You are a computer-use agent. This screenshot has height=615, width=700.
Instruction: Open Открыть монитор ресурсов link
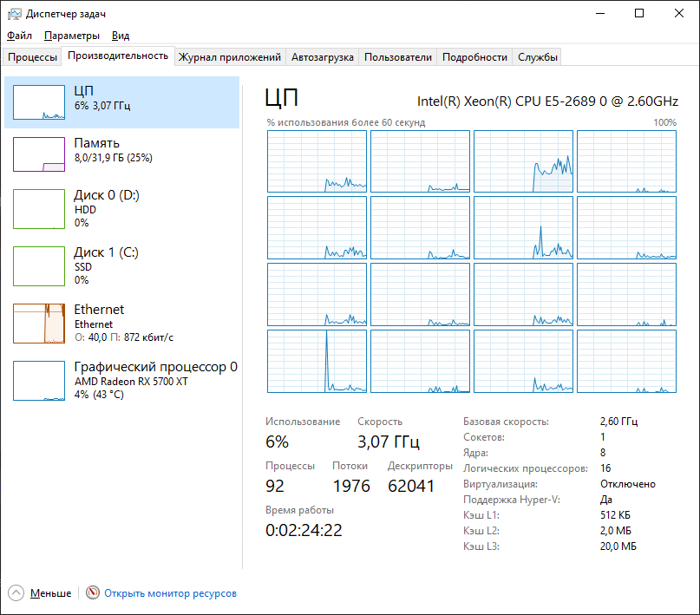point(170,593)
